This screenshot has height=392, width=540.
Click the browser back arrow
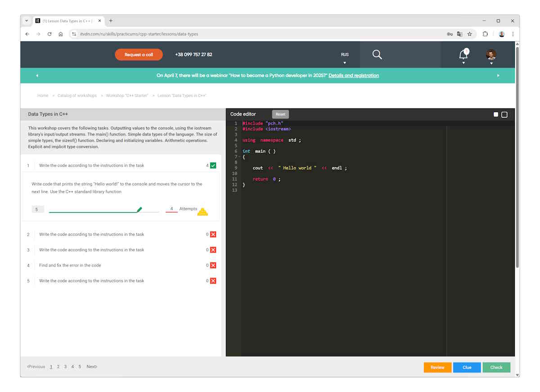pyautogui.click(x=27, y=34)
